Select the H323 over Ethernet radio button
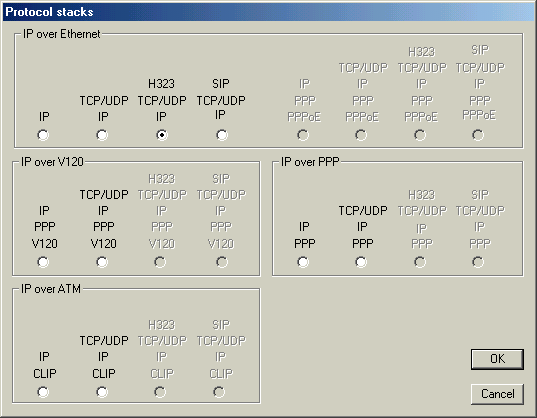Viewport: 537px width, 418px height. [162, 135]
